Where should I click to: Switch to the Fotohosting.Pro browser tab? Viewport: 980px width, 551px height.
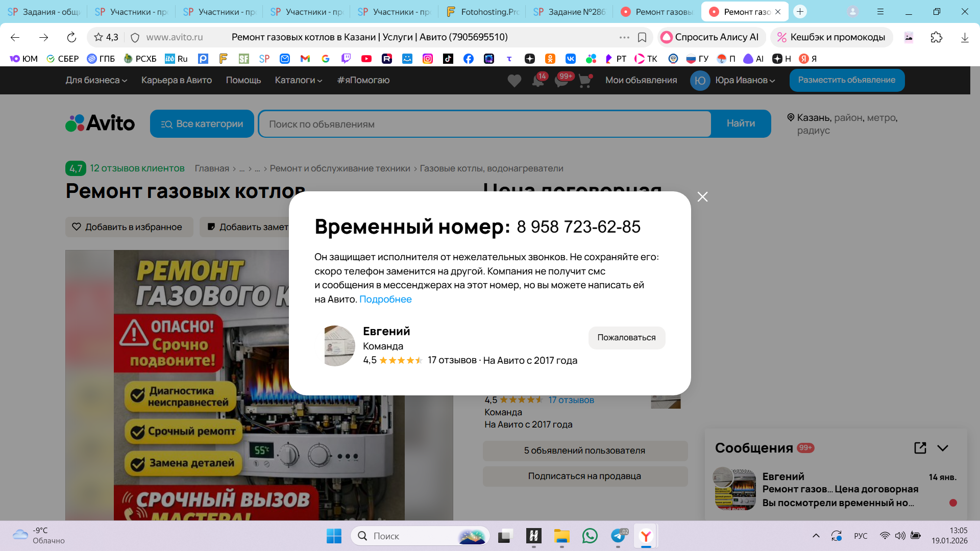[482, 12]
